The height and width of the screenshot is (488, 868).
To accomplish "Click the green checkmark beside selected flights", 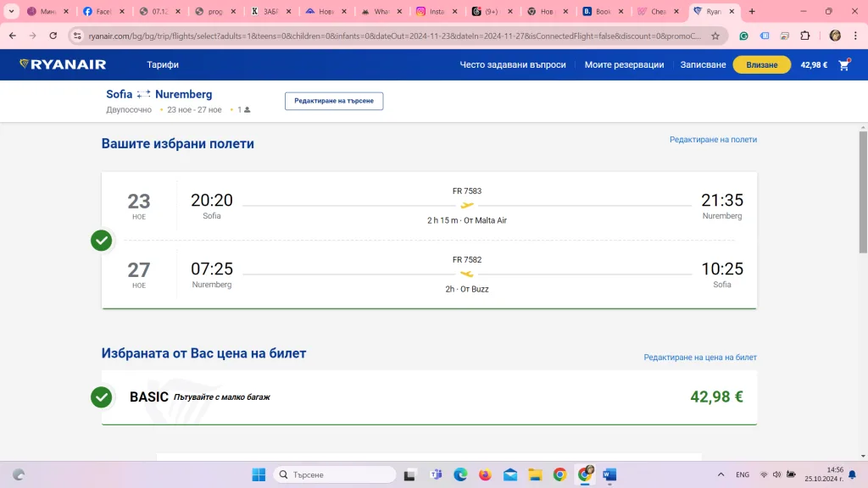I will point(102,241).
